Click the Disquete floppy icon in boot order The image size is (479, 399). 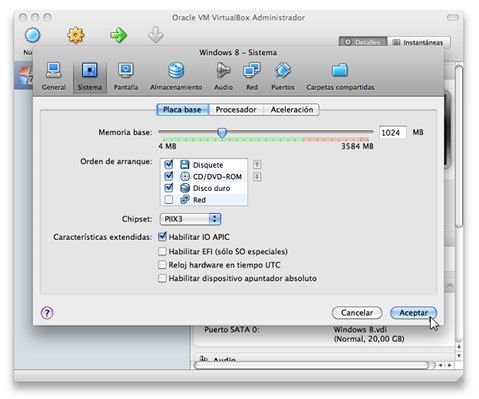184,165
